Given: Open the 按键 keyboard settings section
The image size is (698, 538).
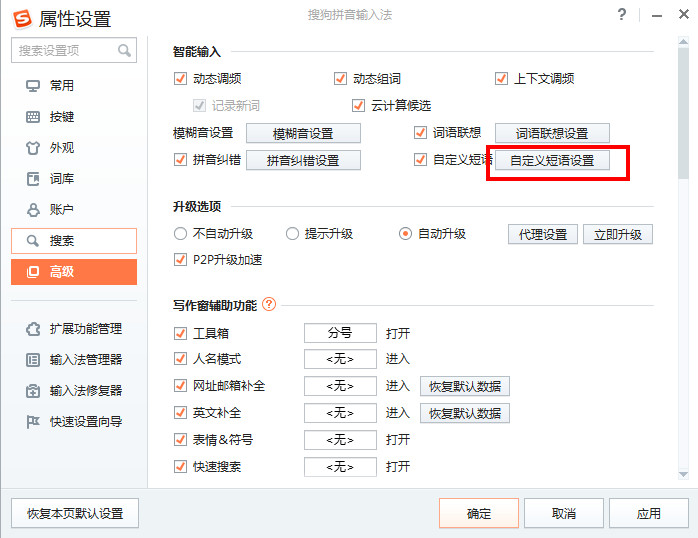Looking at the screenshot, I should [61, 117].
